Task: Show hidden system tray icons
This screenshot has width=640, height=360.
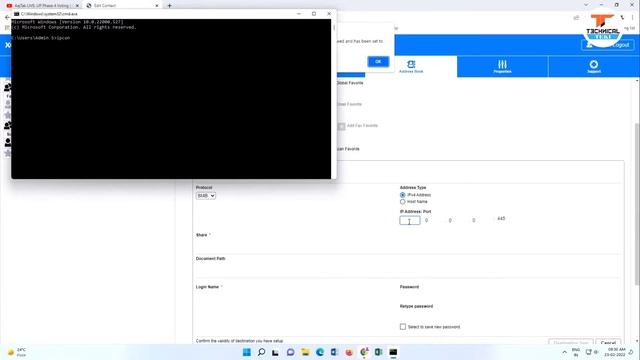Action: [564, 352]
